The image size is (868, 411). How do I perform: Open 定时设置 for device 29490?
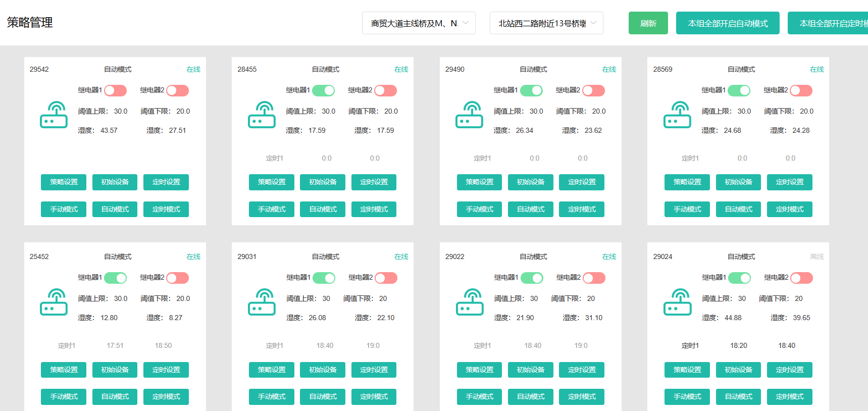(582, 182)
